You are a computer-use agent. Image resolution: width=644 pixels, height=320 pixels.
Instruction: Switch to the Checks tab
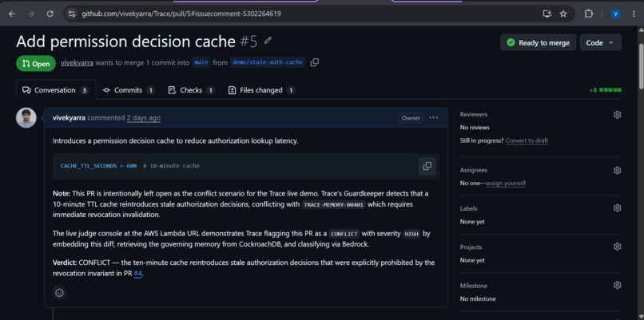pos(192,90)
